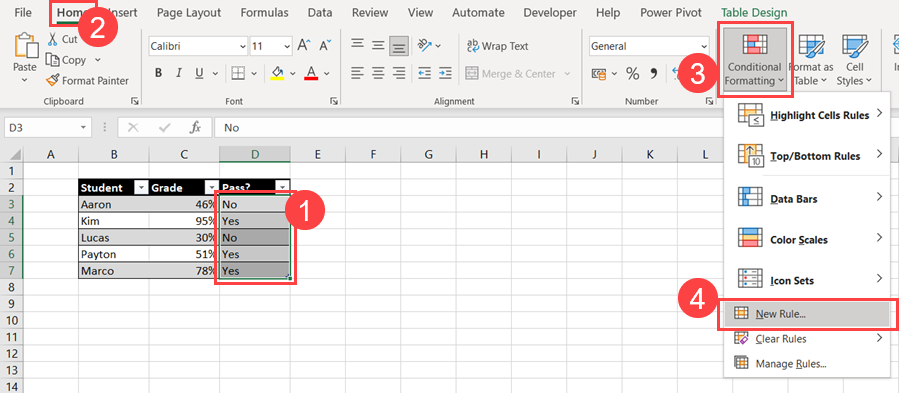Click the Borders icon
Image resolution: width=899 pixels, height=393 pixels.
click(x=237, y=73)
